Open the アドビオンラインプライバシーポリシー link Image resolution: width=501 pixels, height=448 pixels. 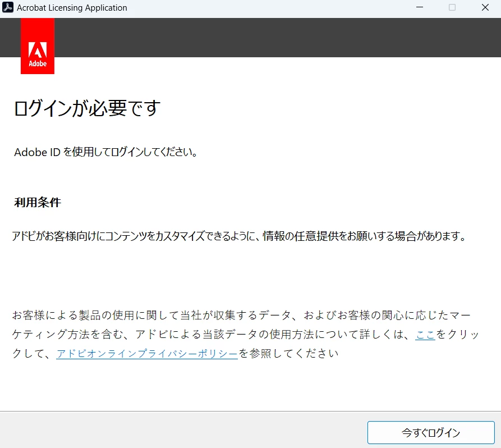147,353
